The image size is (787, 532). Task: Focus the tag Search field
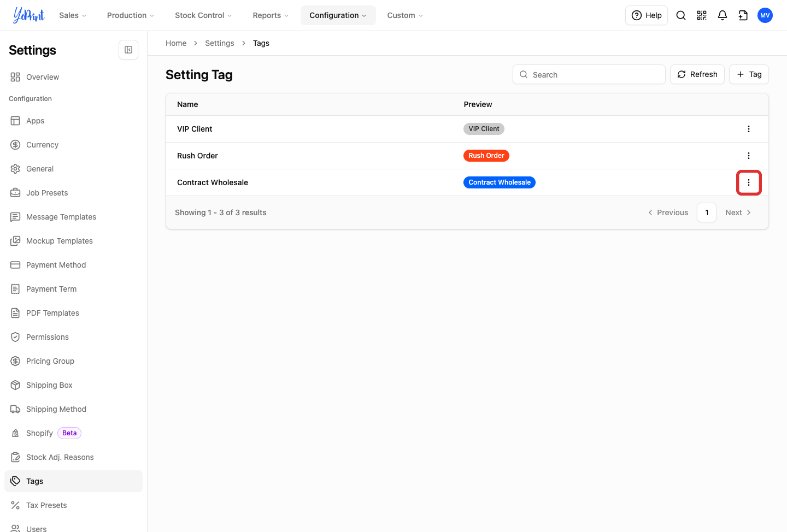(589, 74)
